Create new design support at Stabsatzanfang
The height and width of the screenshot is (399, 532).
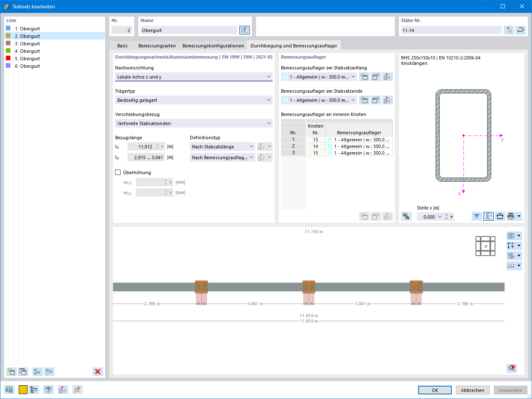click(x=364, y=76)
